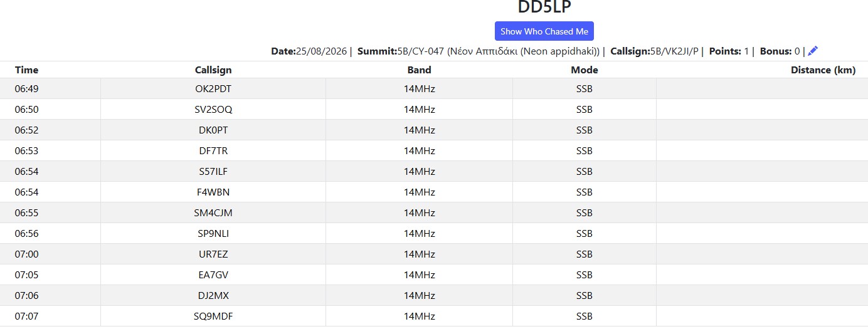Click the SM4CJM callsign cell
868x329 pixels.
(213, 213)
